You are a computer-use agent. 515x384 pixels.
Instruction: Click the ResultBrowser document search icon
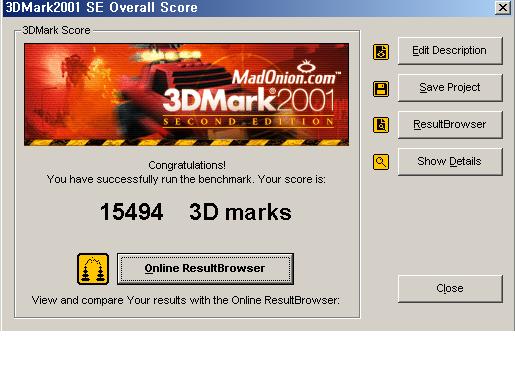coord(381,125)
